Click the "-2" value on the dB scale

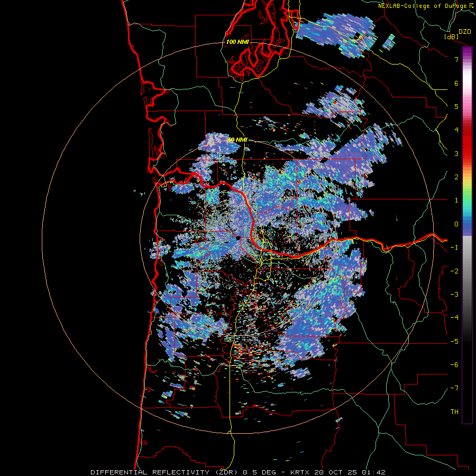[x=454, y=271]
